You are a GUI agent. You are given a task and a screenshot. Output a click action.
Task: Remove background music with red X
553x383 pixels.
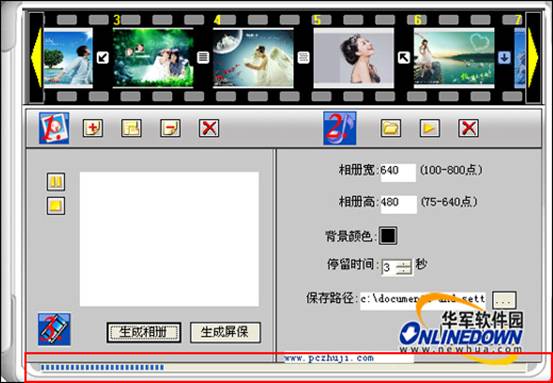click(x=468, y=128)
